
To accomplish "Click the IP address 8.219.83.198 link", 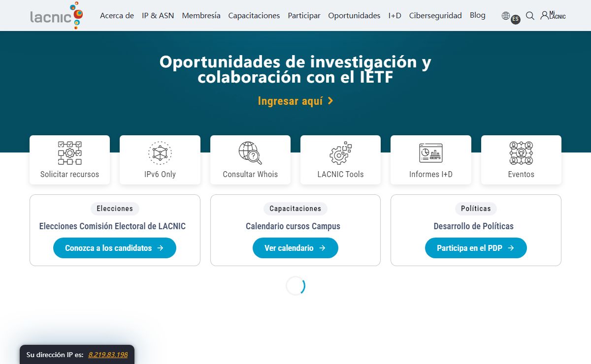I will coord(108,355).
